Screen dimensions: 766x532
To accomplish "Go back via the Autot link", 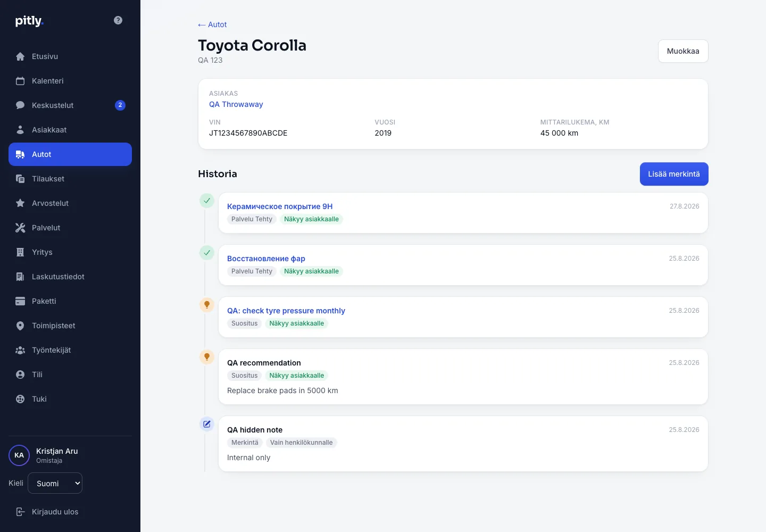I will click(x=212, y=24).
